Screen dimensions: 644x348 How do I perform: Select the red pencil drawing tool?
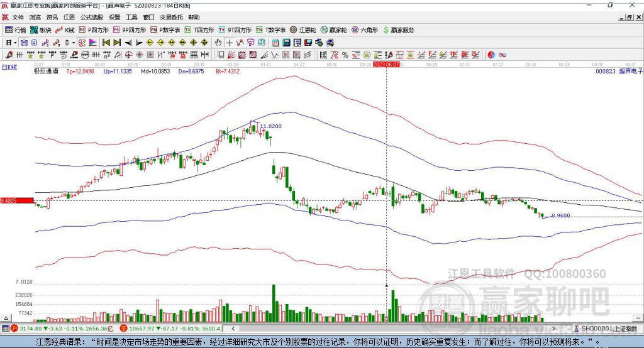pos(9,55)
